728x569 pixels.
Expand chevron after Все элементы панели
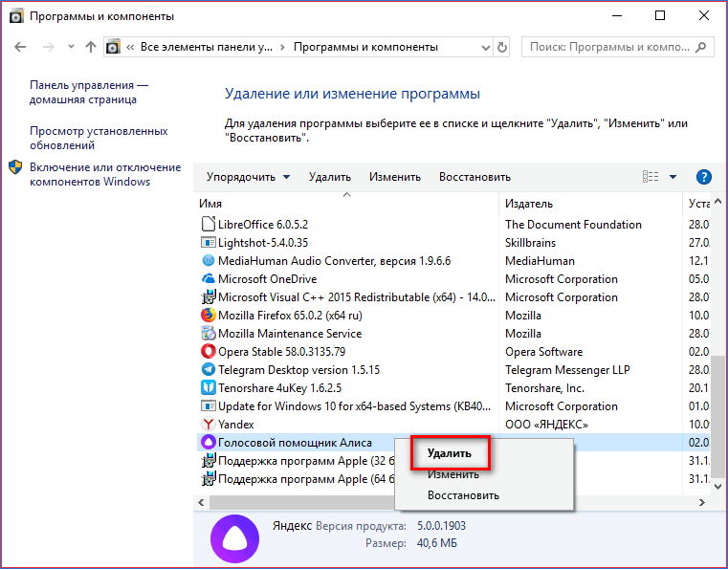pyautogui.click(x=282, y=47)
